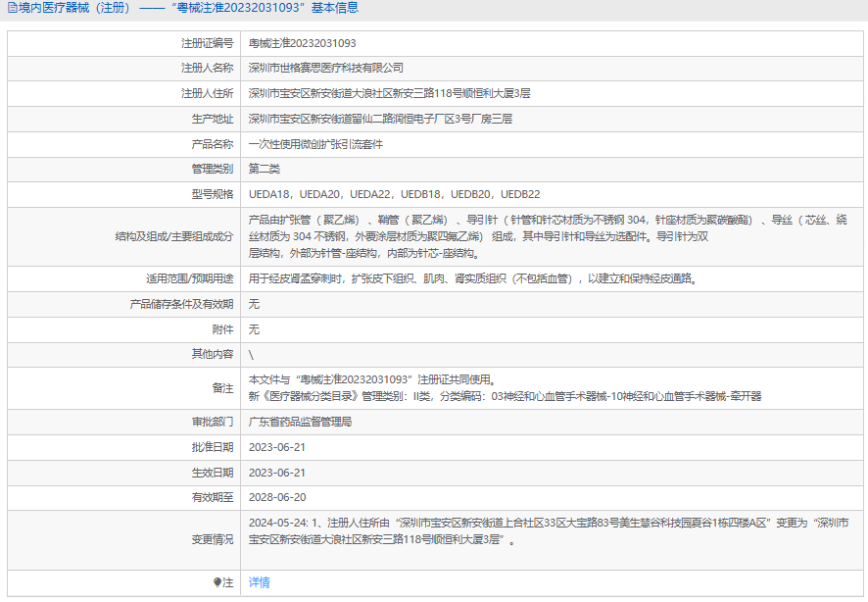868x602 pixels.
Task: Click the 生产地址 label
Action: [x=213, y=119]
